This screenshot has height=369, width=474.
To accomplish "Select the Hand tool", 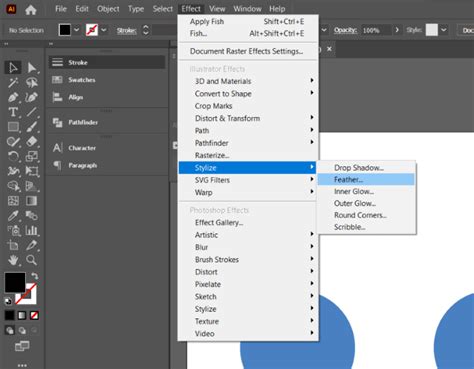I will tap(13, 260).
